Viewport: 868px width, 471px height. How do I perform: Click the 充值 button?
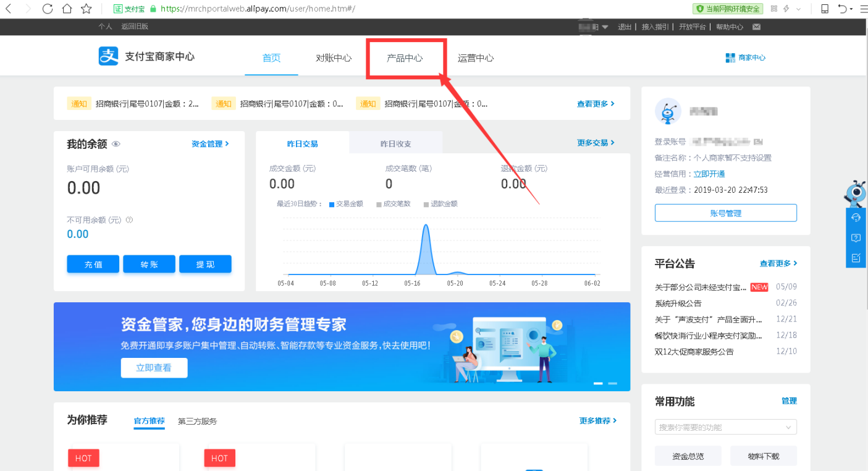93,264
